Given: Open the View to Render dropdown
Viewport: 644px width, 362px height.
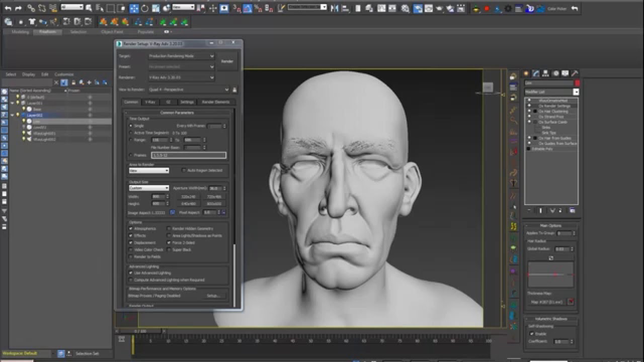Looking at the screenshot, I should [x=189, y=89].
